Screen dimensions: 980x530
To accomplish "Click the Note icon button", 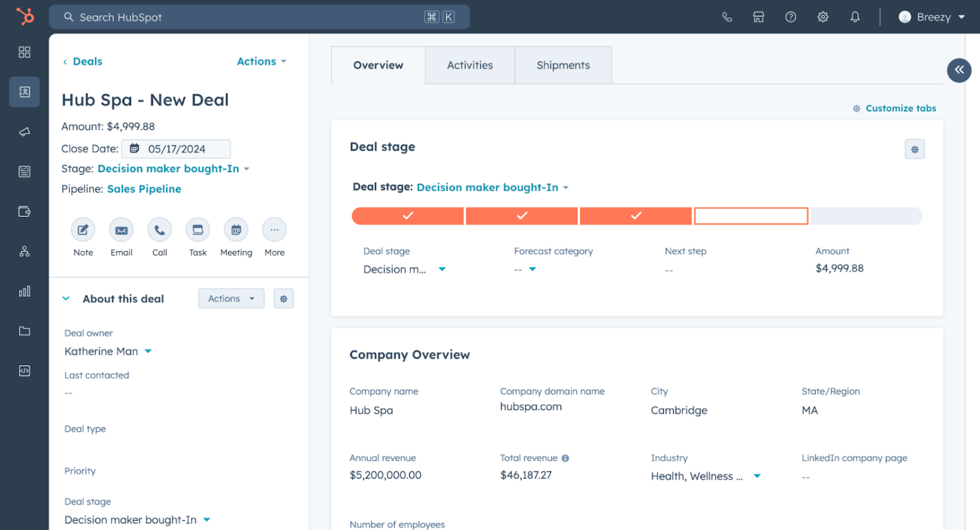I will pos(83,230).
